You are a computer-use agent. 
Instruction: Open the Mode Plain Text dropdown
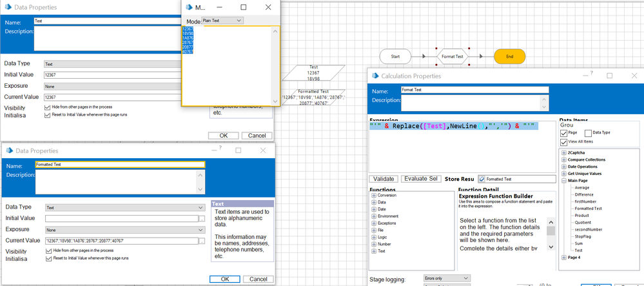tap(222, 21)
